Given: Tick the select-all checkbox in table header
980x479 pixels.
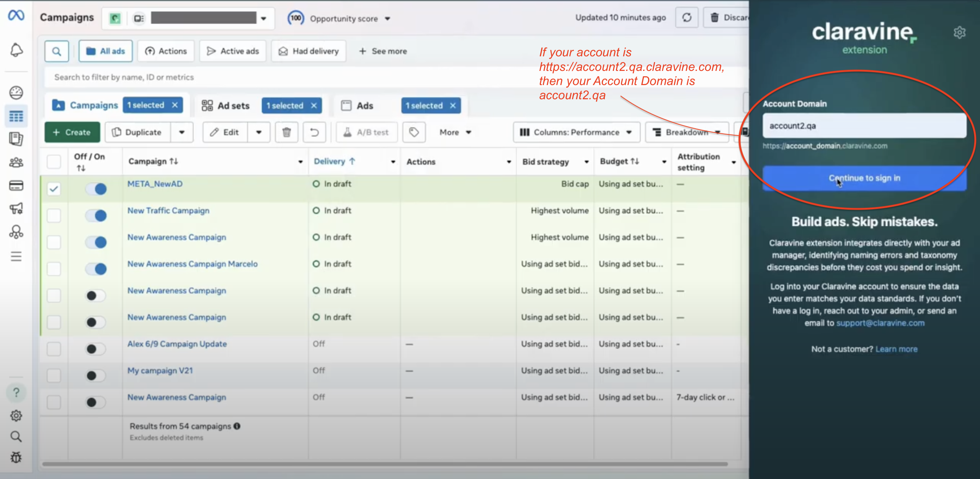Looking at the screenshot, I should [54, 162].
